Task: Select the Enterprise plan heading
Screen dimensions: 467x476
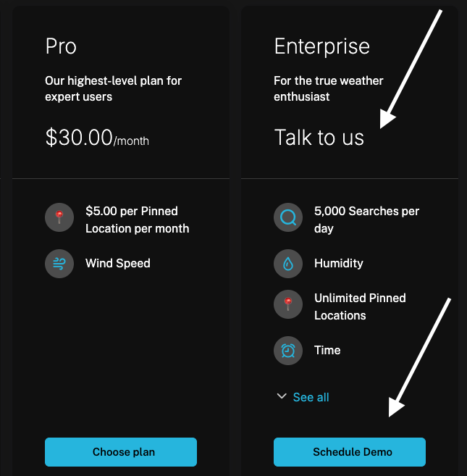Action: pos(321,46)
